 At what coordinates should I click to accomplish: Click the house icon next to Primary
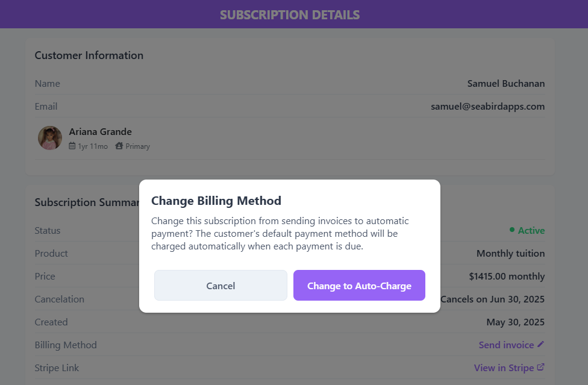[119, 146]
